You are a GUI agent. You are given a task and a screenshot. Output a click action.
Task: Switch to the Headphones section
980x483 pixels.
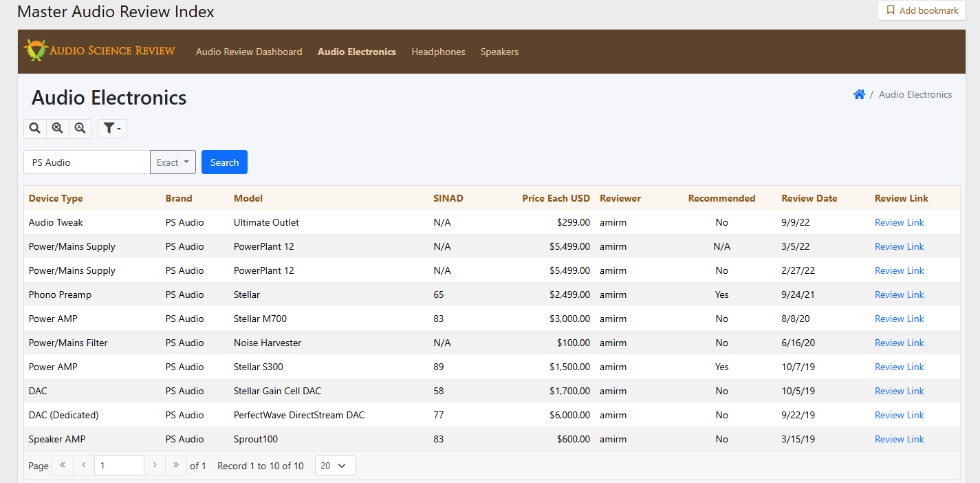click(x=438, y=52)
